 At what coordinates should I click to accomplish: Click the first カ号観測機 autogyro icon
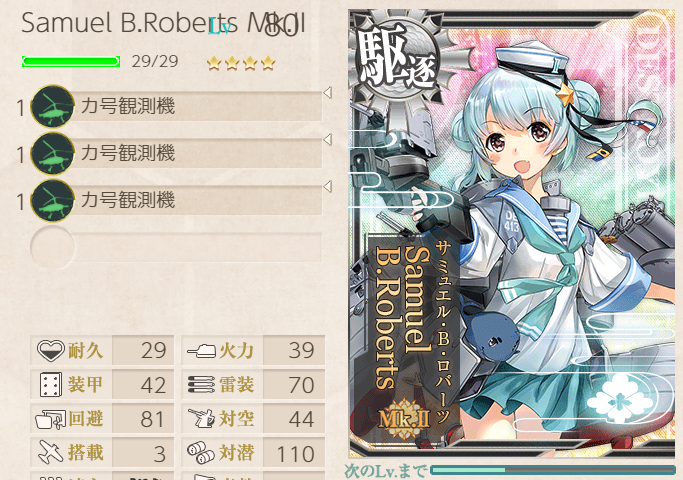click(52, 106)
